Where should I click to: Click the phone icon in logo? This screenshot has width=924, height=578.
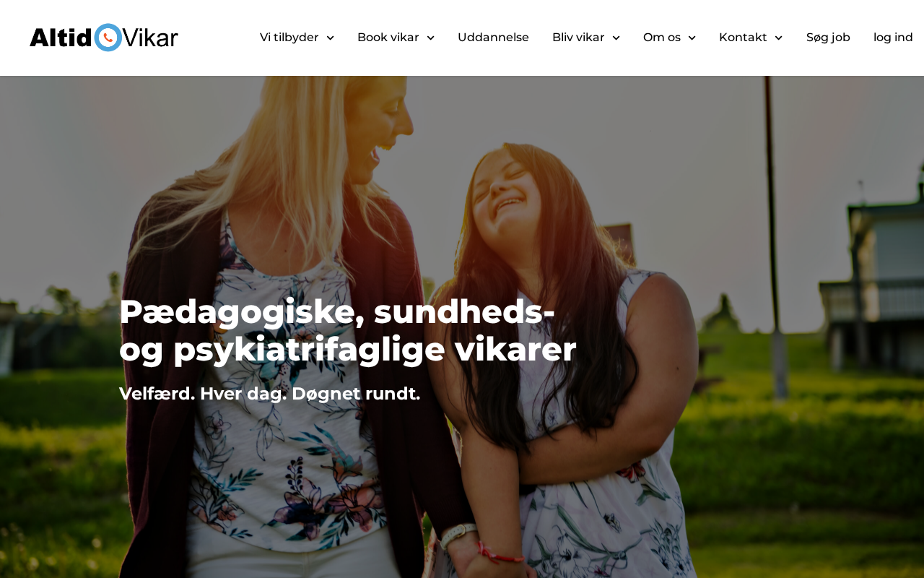pos(108,38)
